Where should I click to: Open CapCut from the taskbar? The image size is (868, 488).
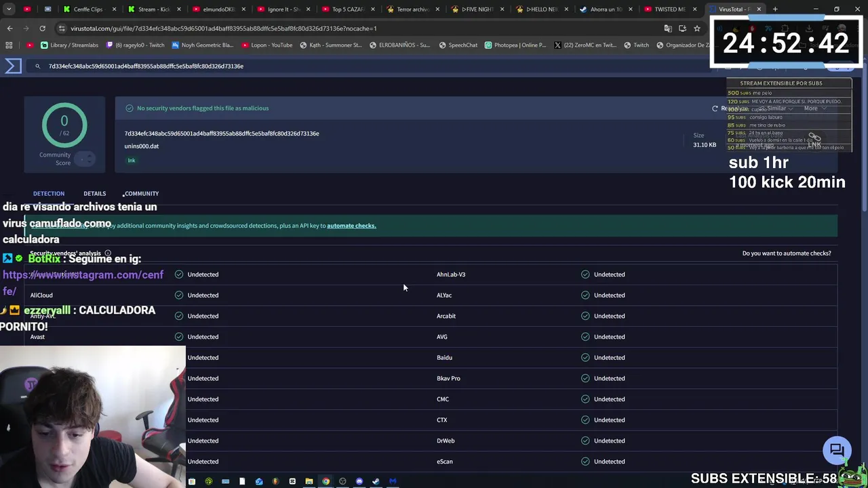292,481
